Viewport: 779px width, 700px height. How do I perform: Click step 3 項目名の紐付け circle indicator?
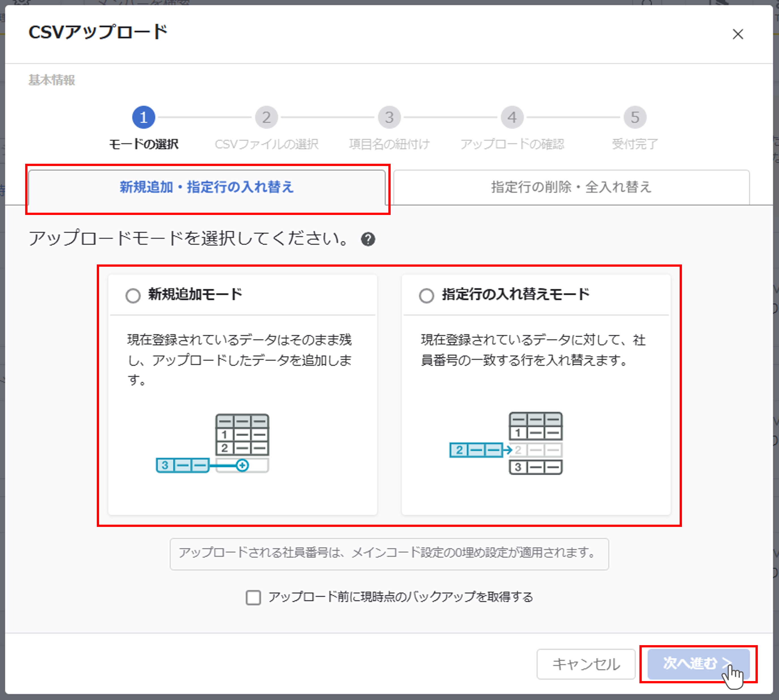[389, 117]
